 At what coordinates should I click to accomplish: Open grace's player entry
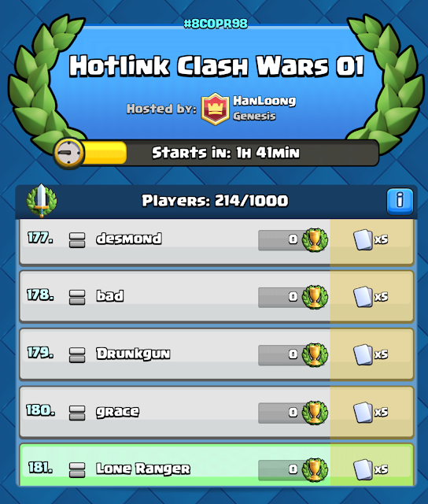tap(216, 412)
